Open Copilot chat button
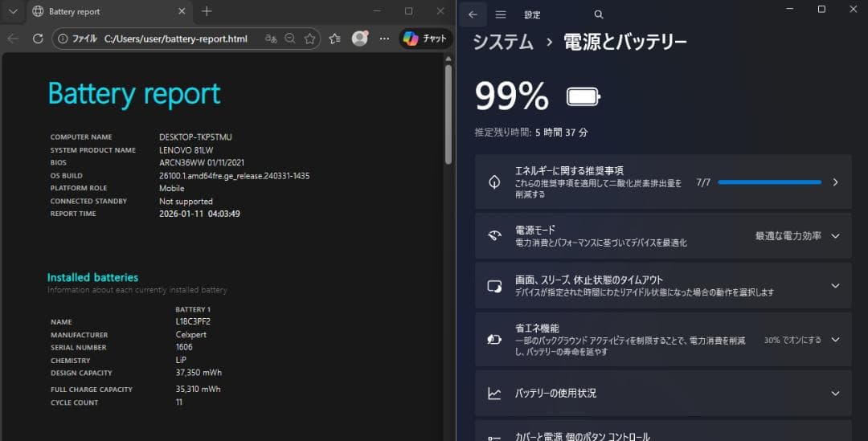868x441 pixels. click(x=425, y=39)
